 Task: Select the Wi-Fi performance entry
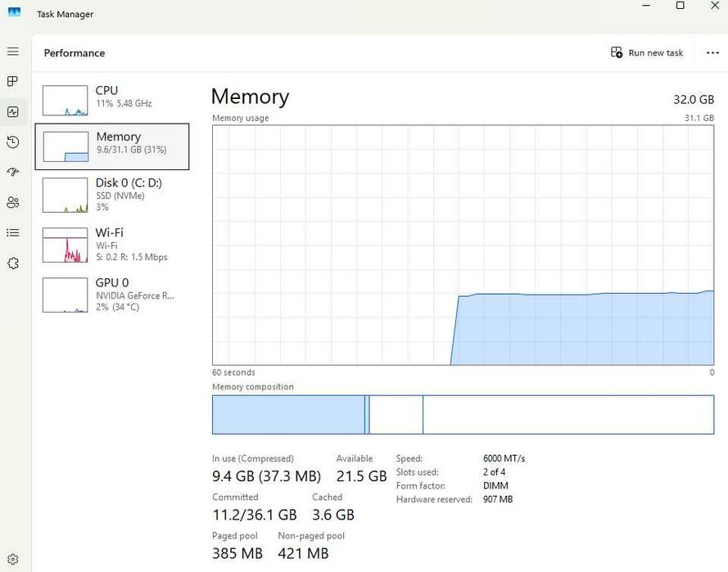pyautogui.click(x=112, y=245)
